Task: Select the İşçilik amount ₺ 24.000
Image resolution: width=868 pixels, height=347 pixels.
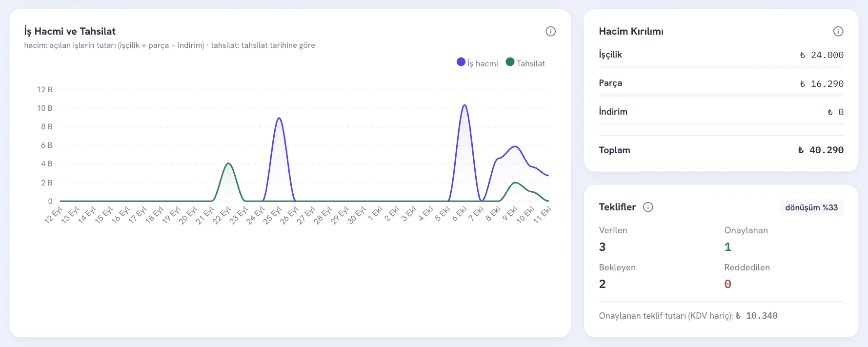Action: (822, 55)
